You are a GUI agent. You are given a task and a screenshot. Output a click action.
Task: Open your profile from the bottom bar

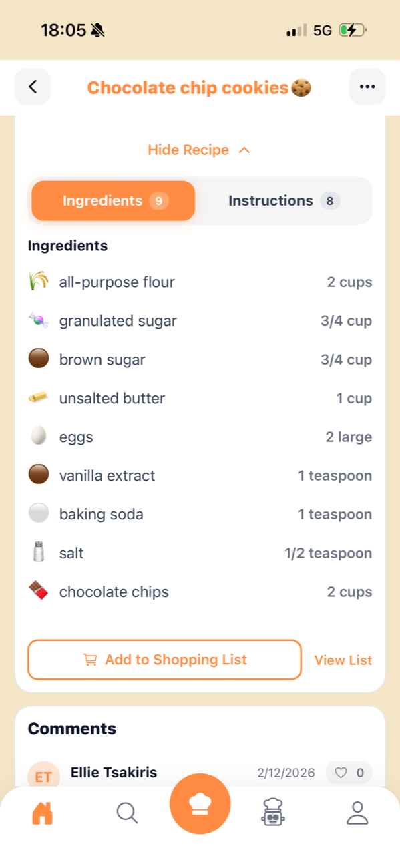pos(357,813)
